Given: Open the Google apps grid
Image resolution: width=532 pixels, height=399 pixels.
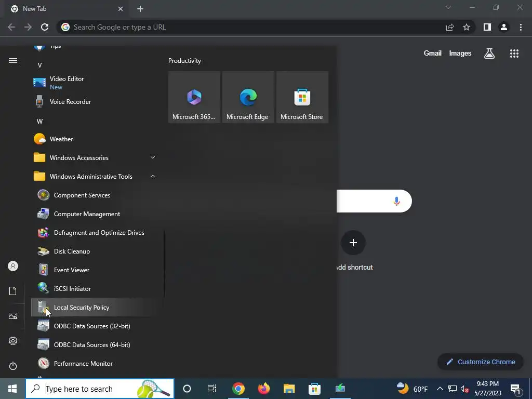Looking at the screenshot, I should coord(514,54).
